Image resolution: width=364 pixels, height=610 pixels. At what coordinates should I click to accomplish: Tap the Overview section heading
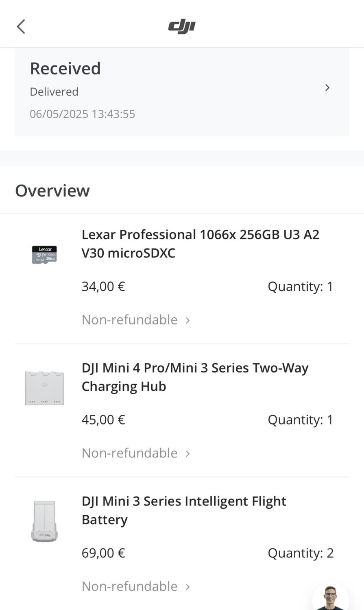[52, 191]
